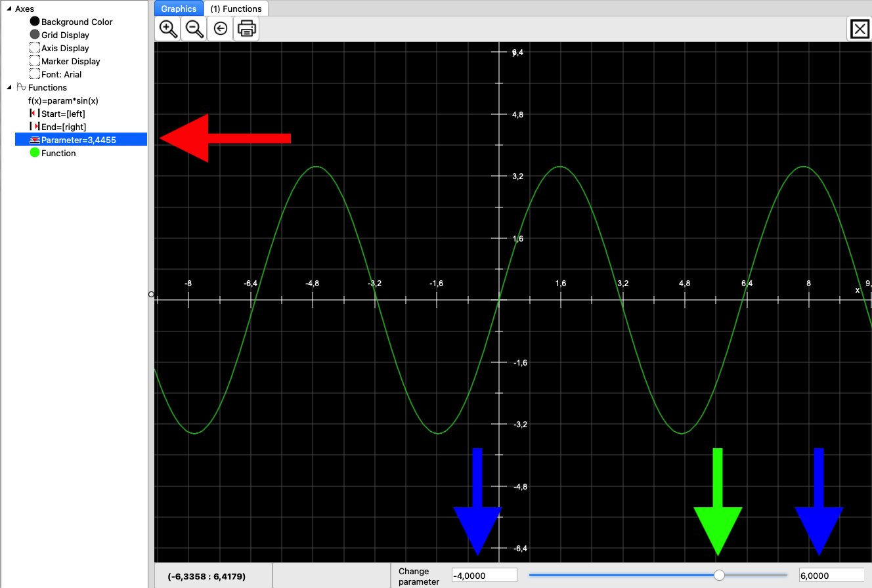Image resolution: width=872 pixels, height=588 pixels.
Task: Toggle the Marker Display checkbox
Action: [x=35, y=61]
